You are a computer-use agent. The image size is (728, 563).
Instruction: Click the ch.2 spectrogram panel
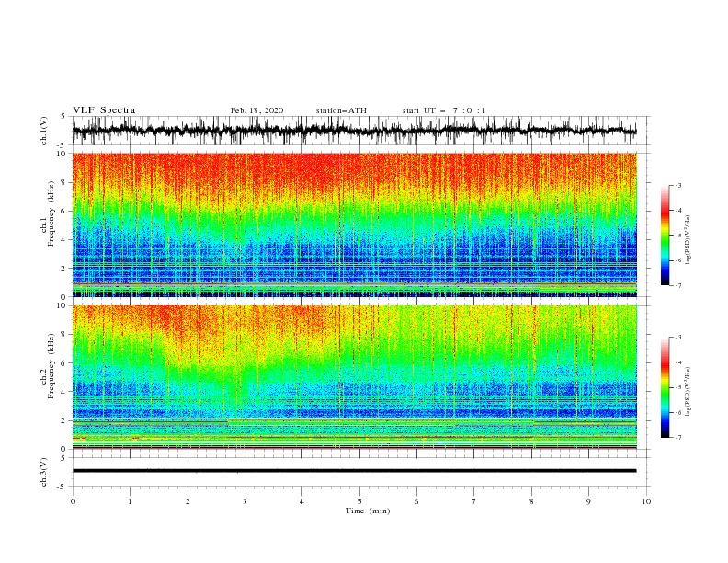pyautogui.click(x=355, y=377)
